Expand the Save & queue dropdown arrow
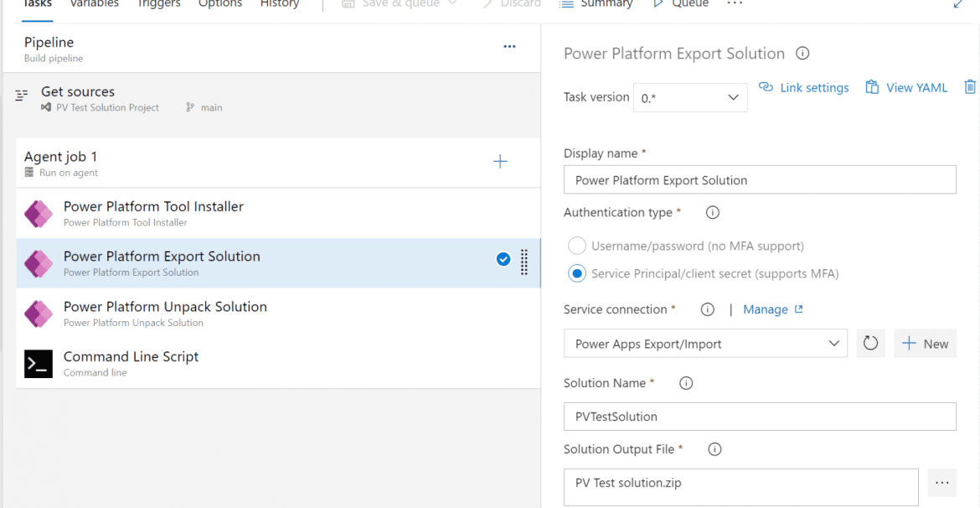Viewport: 980px width, 508px height. (453, 3)
